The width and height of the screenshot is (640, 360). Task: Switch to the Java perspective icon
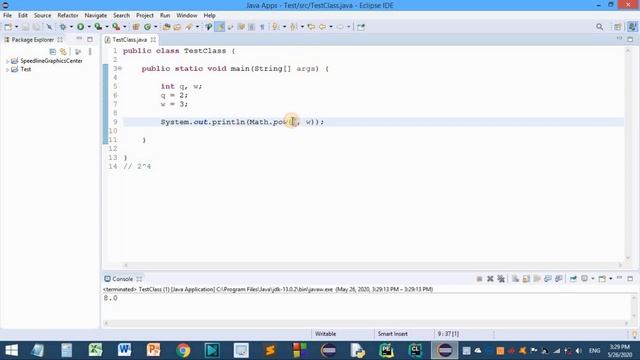point(632,27)
